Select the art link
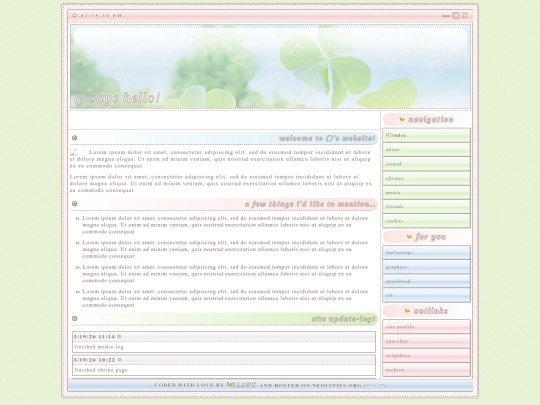Viewport: 540px width, 405px height. click(426, 295)
